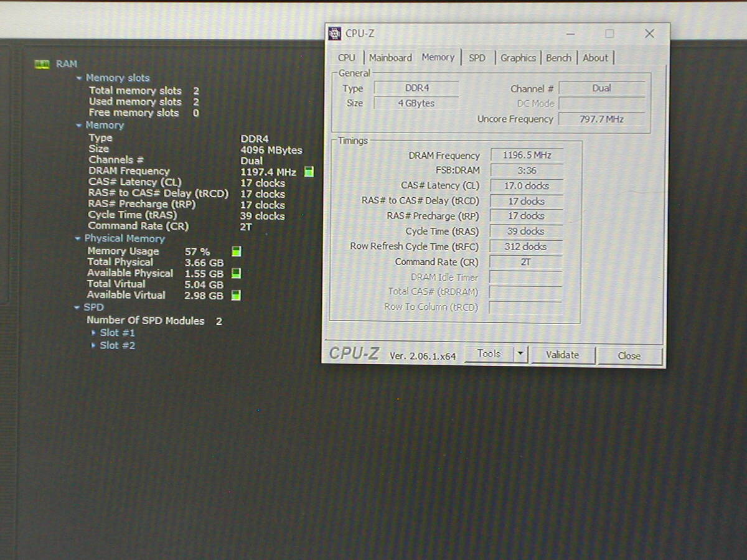The image size is (747, 560).
Task: Click the "Number Of SPD Modules" label
Action: point(145,320)
